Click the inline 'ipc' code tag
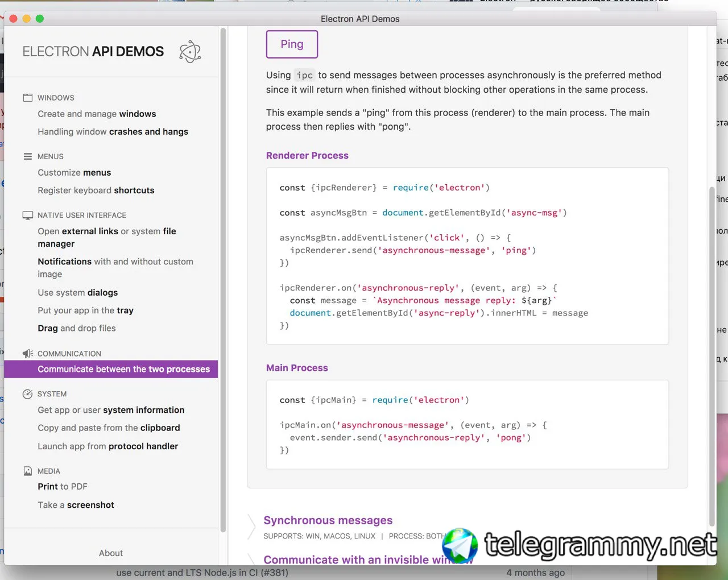This screenshot has width=728, height=580. tap(304, 75)
